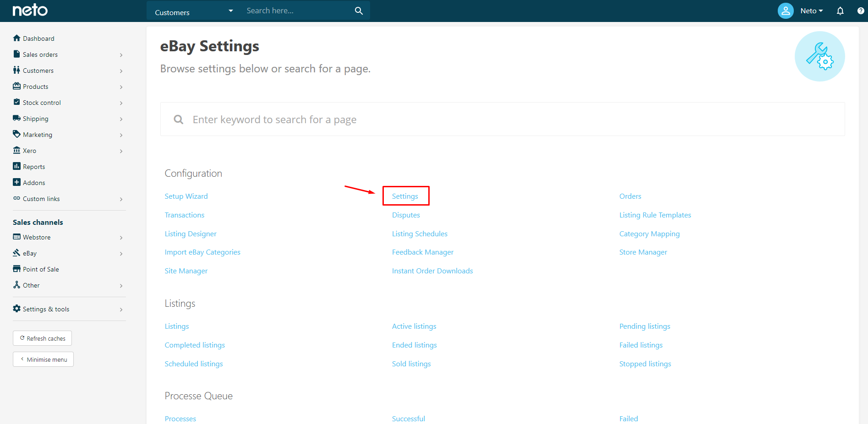Click the Xero bank icon

click(x=17, y=150)
